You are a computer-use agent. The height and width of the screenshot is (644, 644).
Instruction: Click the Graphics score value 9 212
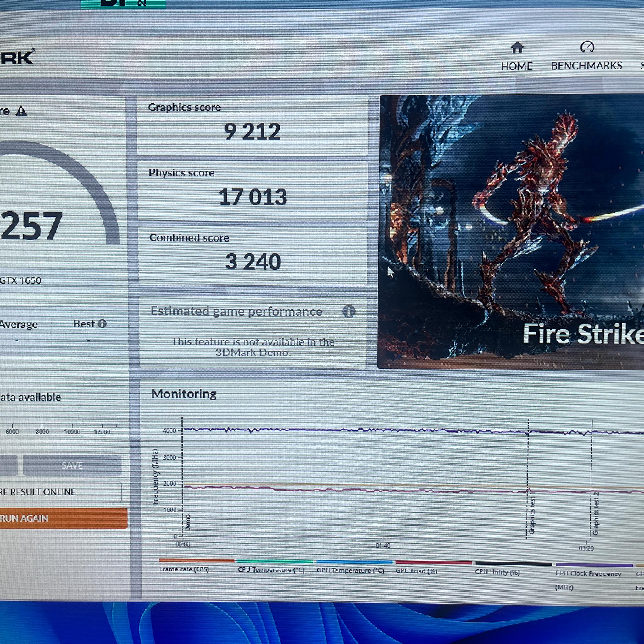click(252, 131)
